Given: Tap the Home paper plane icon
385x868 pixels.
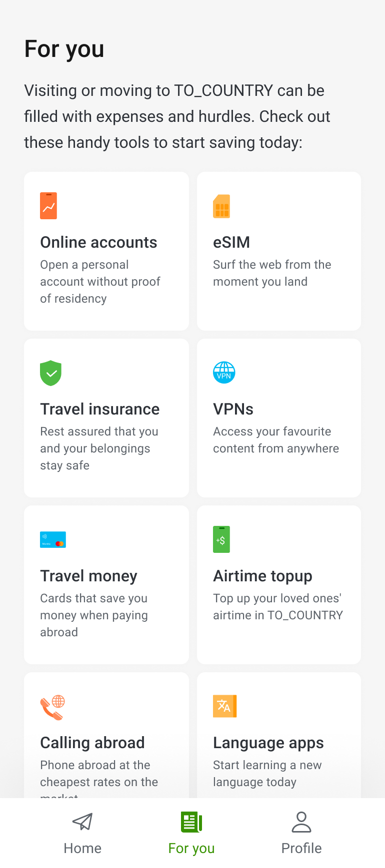Looking at the screenshot, I should click(x=82, y=822).
